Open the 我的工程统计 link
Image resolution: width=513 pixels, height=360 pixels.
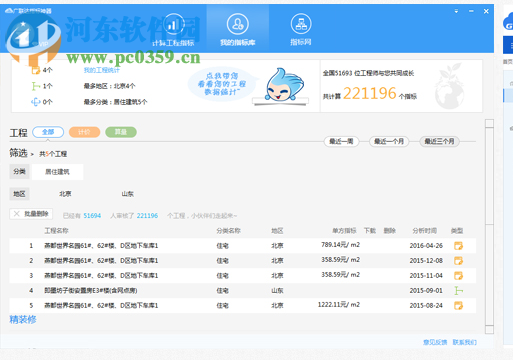102,70
